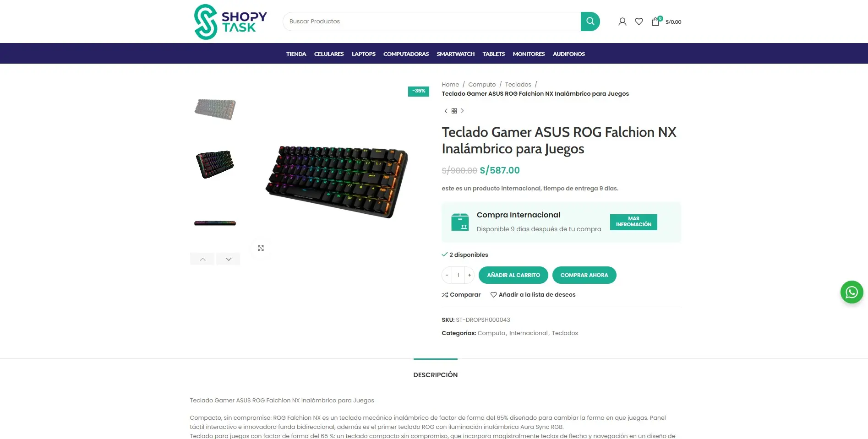The height and width of the screenshot is (439, 868).
Task: Click Añadir a la lista de deseos
Action: point(533,295)
